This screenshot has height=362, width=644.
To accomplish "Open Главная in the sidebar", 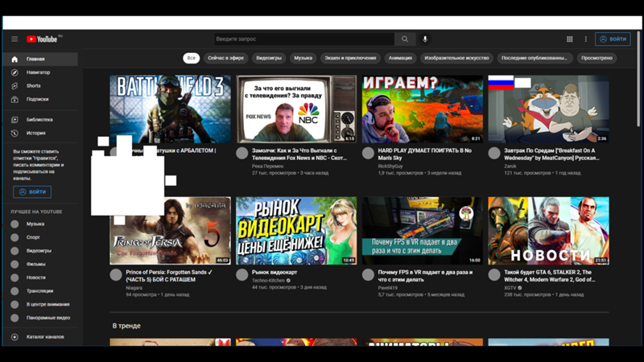I will pos(40,59).
